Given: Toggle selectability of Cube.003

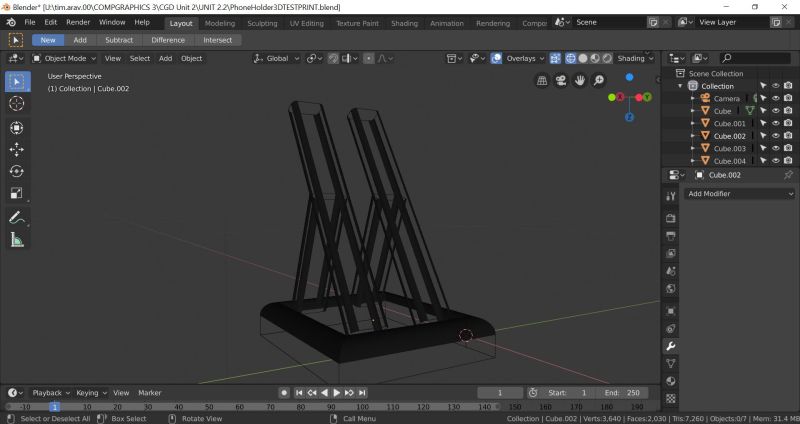Looking at the screenshot, I should click(x=763, y=148).
